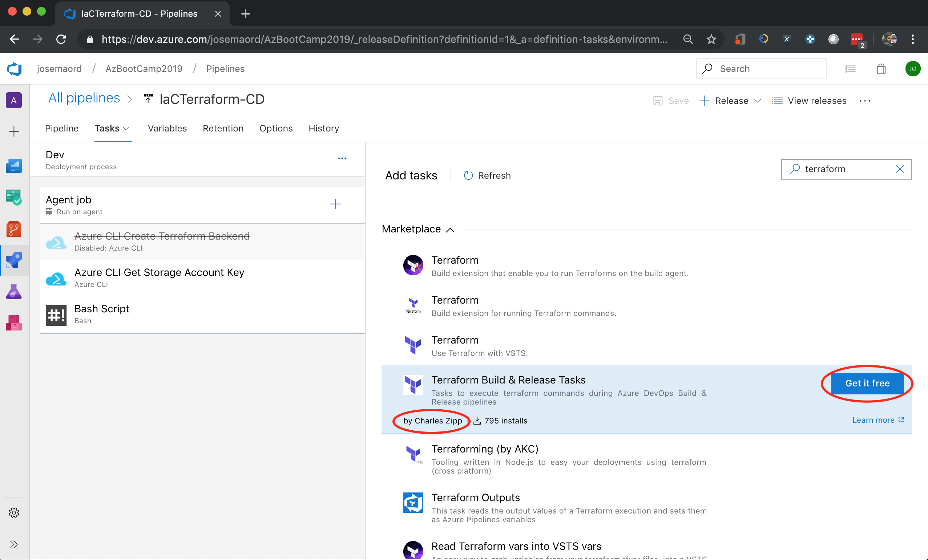Click Get it free button
Viewport: 928px width, 560px height.
(867, 383)
